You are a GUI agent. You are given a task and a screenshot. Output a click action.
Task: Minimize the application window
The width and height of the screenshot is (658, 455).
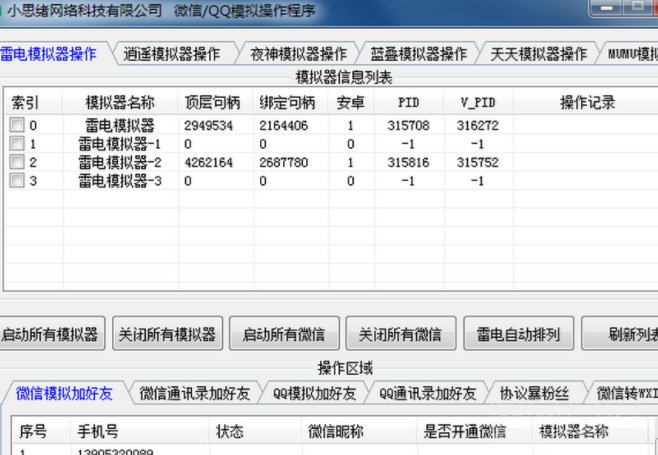(x=606, y=7)
